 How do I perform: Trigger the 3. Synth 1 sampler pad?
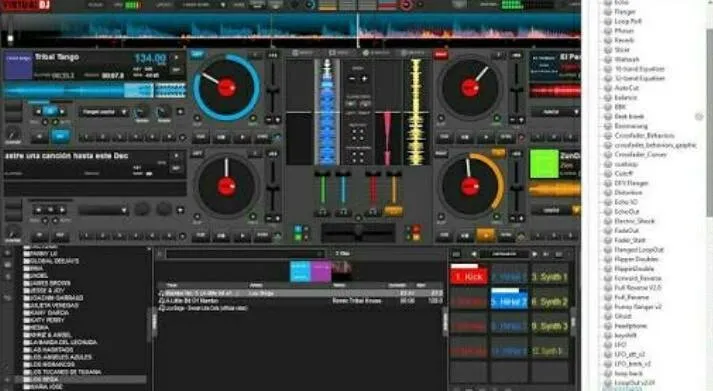tap(550, 277)
